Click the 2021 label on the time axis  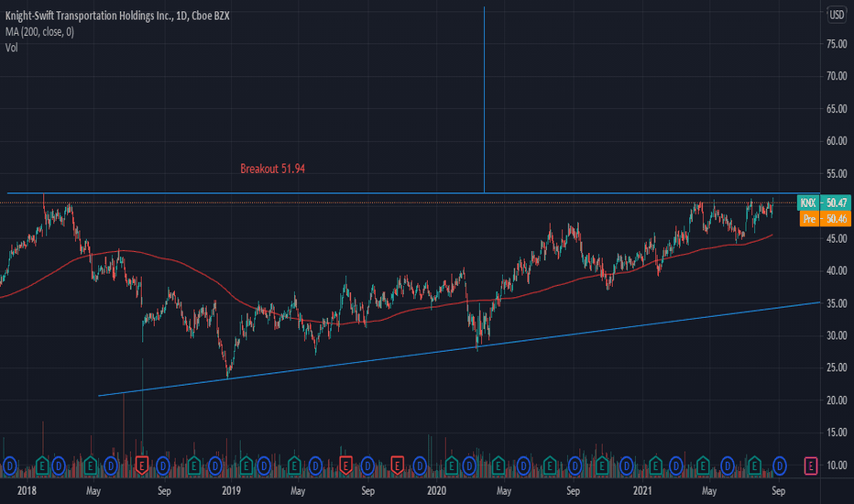[x=642, y=491]
